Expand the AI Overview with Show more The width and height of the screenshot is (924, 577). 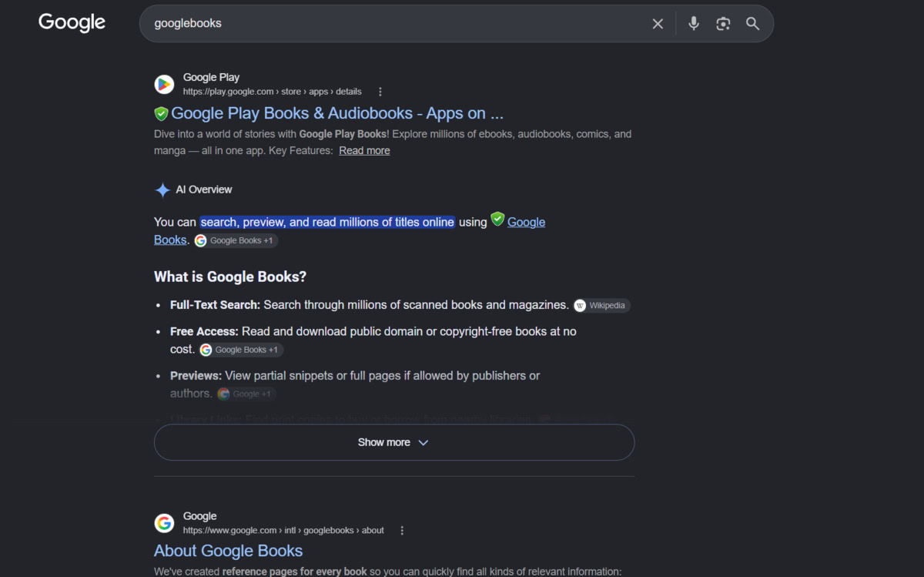tap(394, 442)
